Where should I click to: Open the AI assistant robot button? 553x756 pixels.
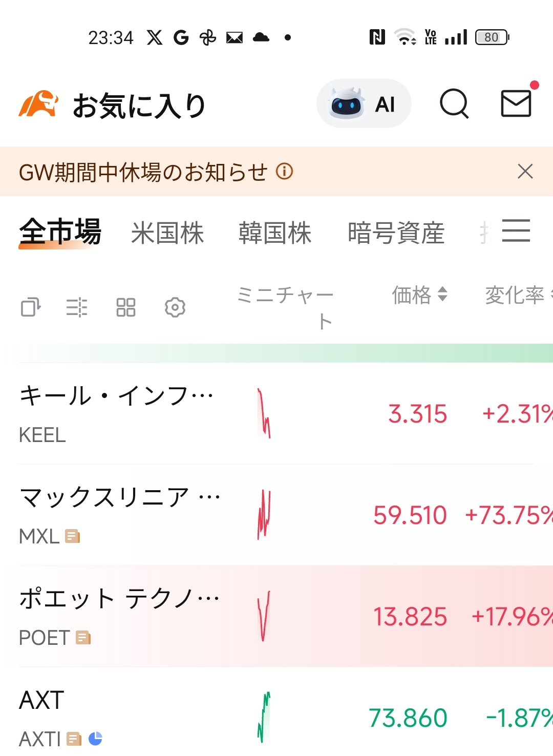click(364, 104)
